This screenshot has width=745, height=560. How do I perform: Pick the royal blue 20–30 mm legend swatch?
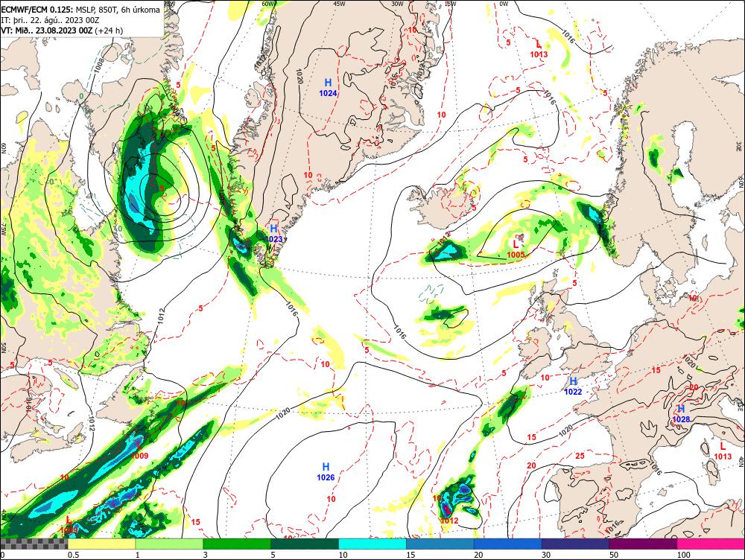point(508,544)
